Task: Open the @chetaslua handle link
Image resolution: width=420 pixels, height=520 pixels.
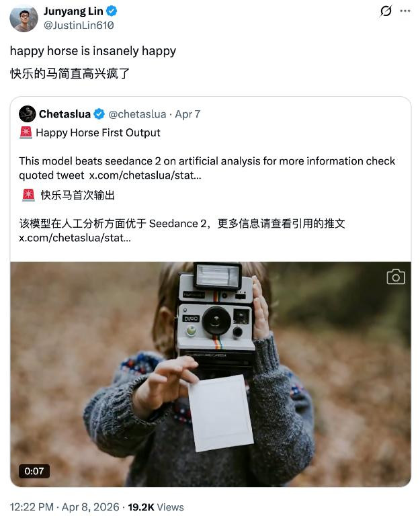Action: [137, 114]
